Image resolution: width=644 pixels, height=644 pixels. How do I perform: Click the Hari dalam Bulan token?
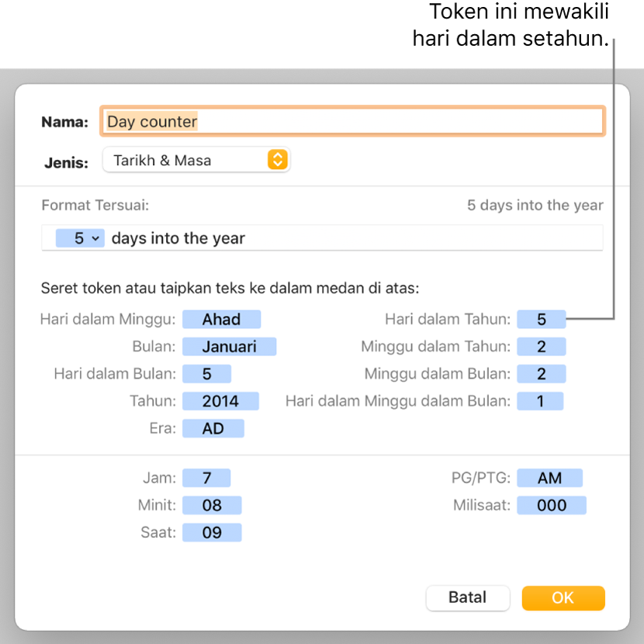click(x=206, y=374)
